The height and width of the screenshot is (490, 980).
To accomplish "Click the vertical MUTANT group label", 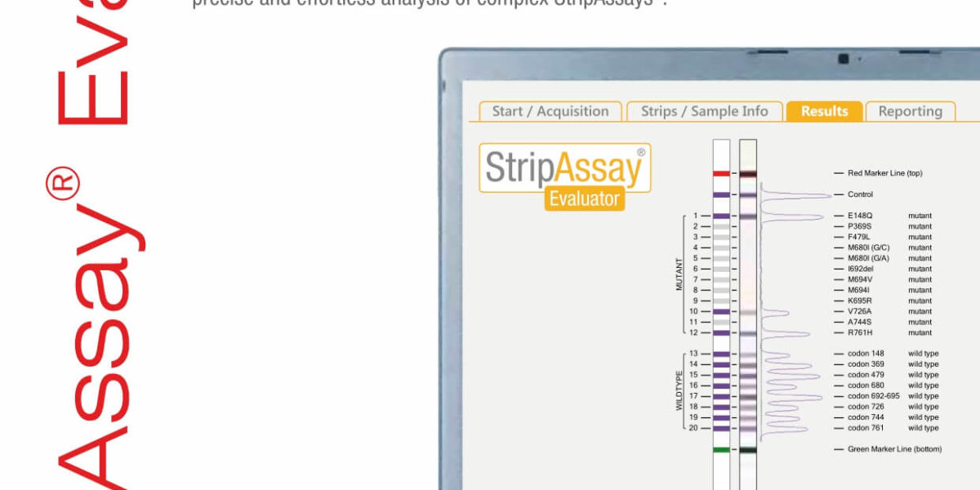I will click(x=677, y=274).
